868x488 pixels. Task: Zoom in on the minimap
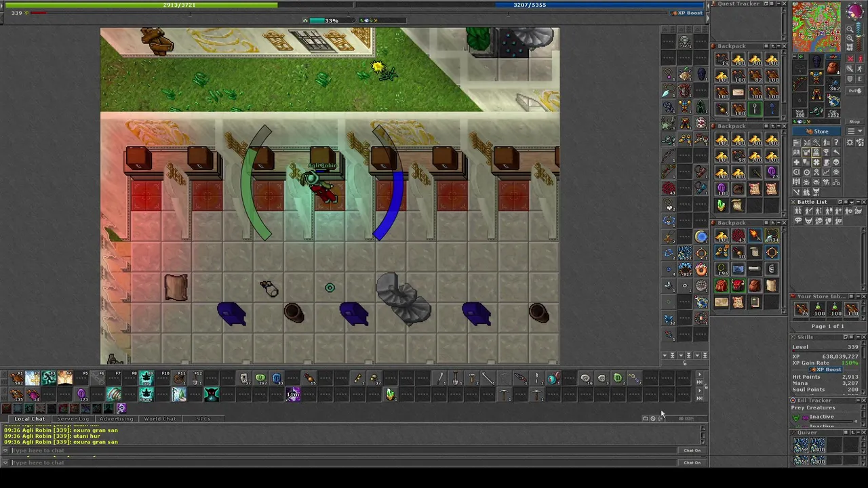[850, 38]
